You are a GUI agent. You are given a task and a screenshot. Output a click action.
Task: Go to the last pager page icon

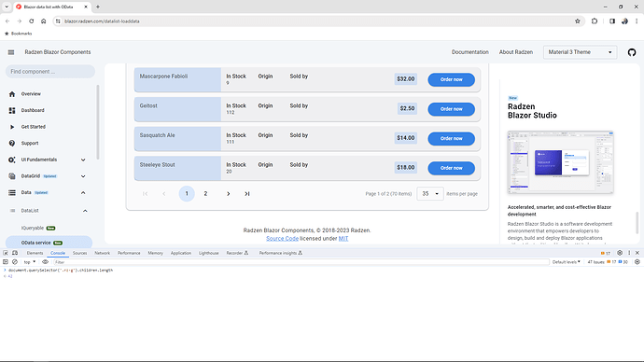coord(246,194)
